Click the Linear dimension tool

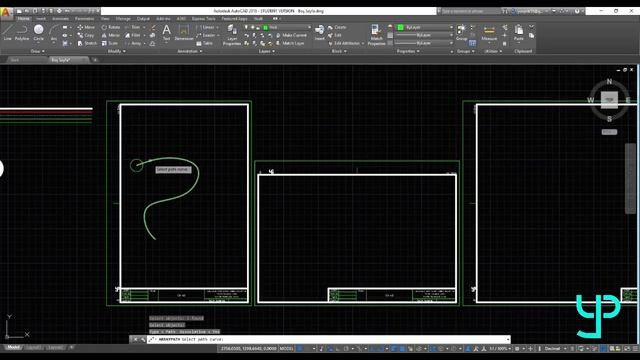[206, 27]
